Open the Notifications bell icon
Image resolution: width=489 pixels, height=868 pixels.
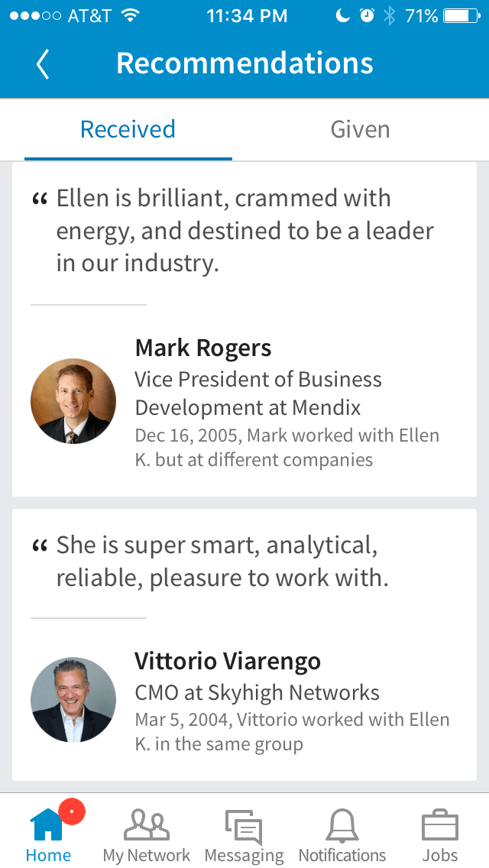[x=342, y=825]
